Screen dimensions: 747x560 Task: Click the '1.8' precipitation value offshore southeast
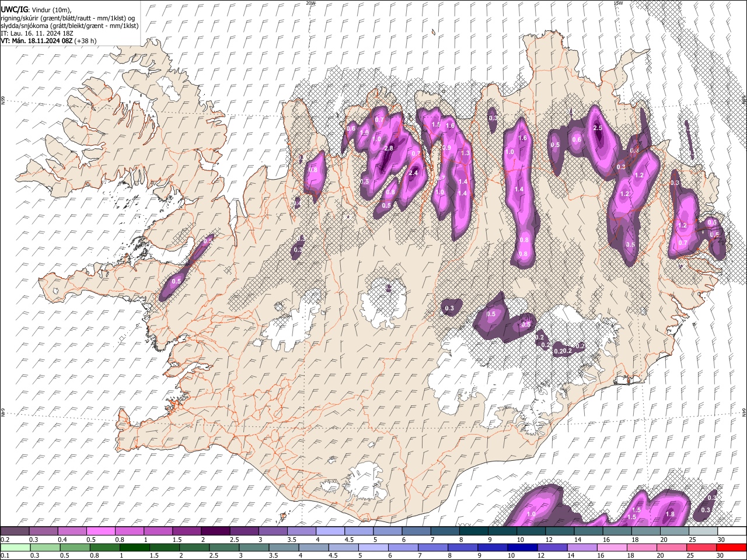[x=671, y=514]
